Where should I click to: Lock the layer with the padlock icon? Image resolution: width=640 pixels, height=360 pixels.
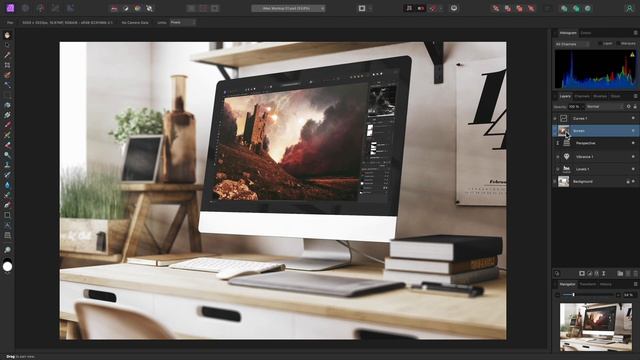[x=635, y=107]
